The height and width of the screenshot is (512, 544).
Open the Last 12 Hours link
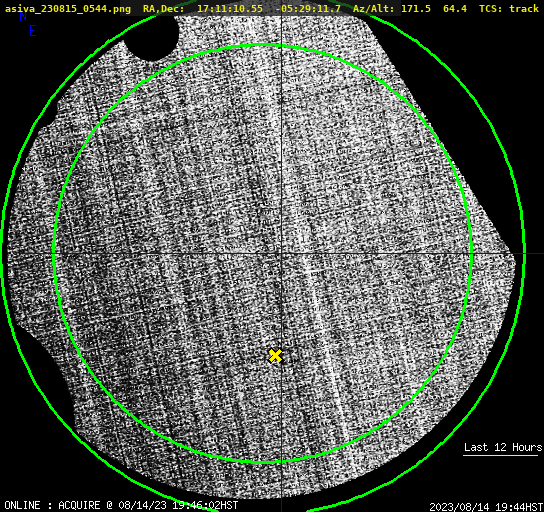[503, 447]
